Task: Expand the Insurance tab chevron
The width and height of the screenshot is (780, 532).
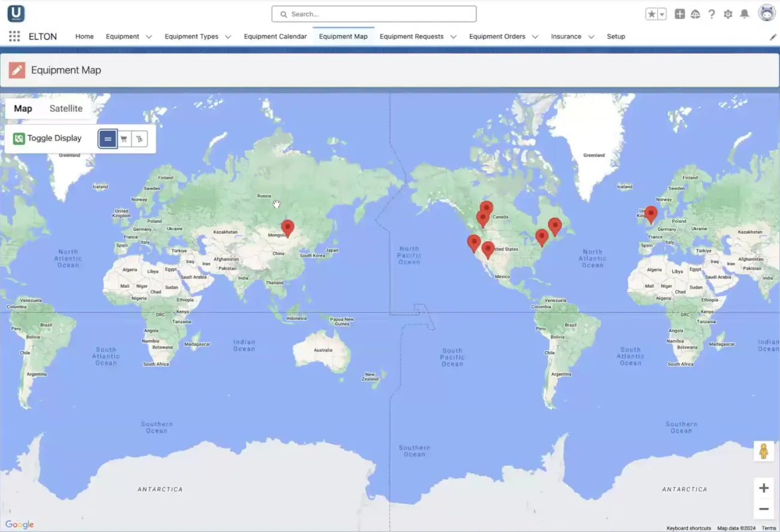Action: (591, 37)
